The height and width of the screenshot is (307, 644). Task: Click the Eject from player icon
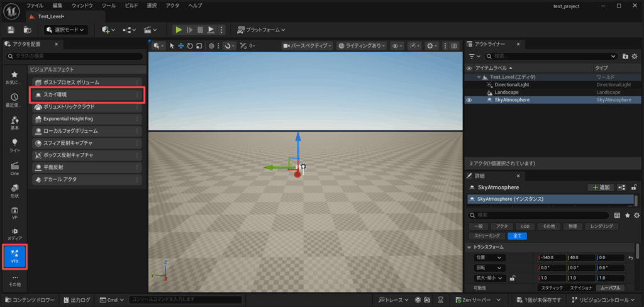211,30
